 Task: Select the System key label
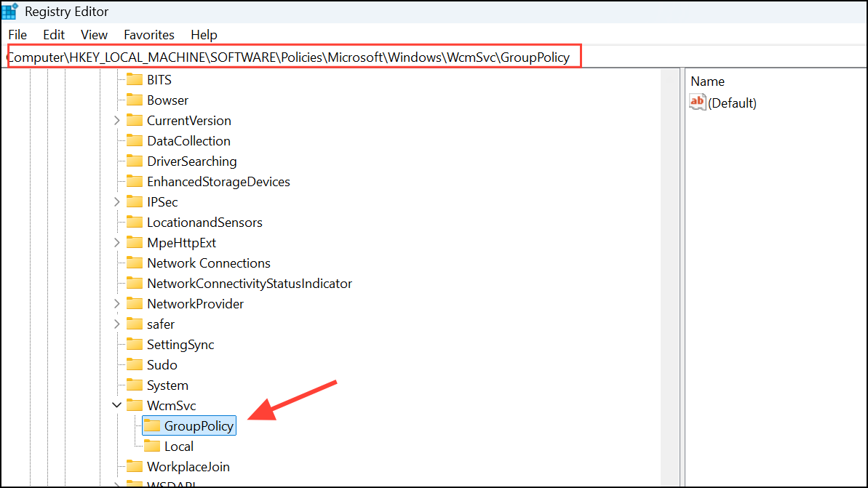coord(167,385)
